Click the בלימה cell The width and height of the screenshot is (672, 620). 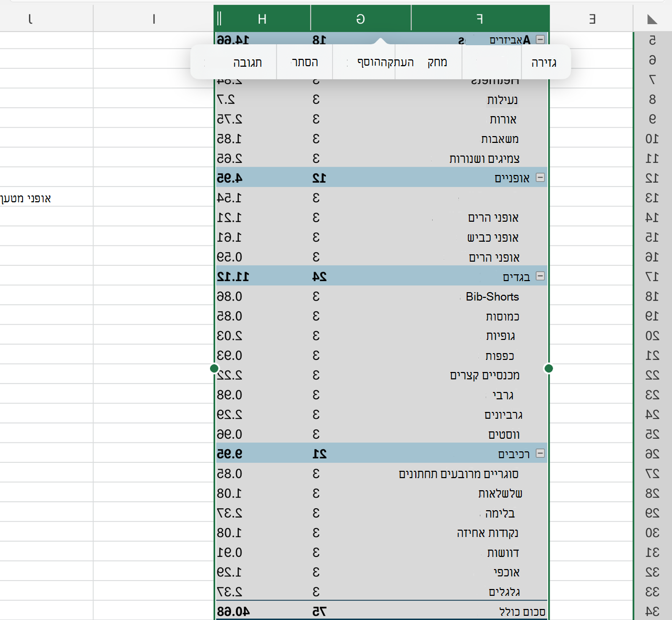[500, 513]
